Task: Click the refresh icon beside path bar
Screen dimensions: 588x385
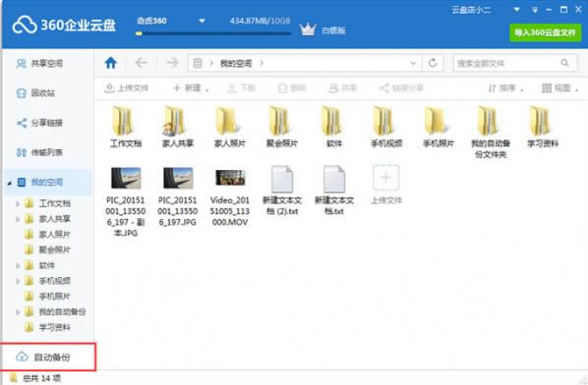Action: pos(433,63)
